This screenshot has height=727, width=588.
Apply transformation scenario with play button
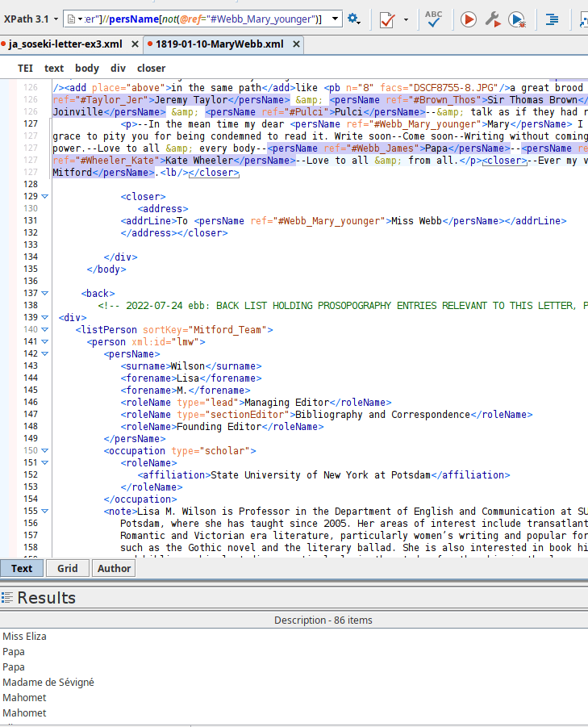(x=468, y=19)
